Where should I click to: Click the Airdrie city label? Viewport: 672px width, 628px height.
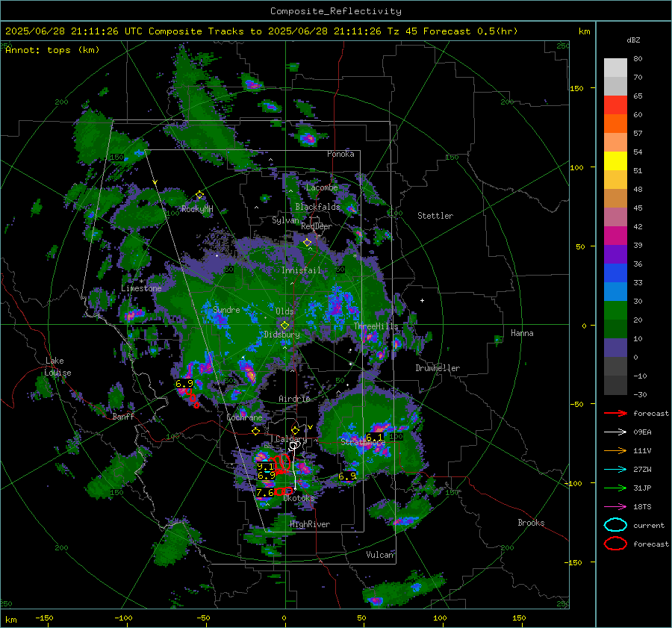point(294,399)
